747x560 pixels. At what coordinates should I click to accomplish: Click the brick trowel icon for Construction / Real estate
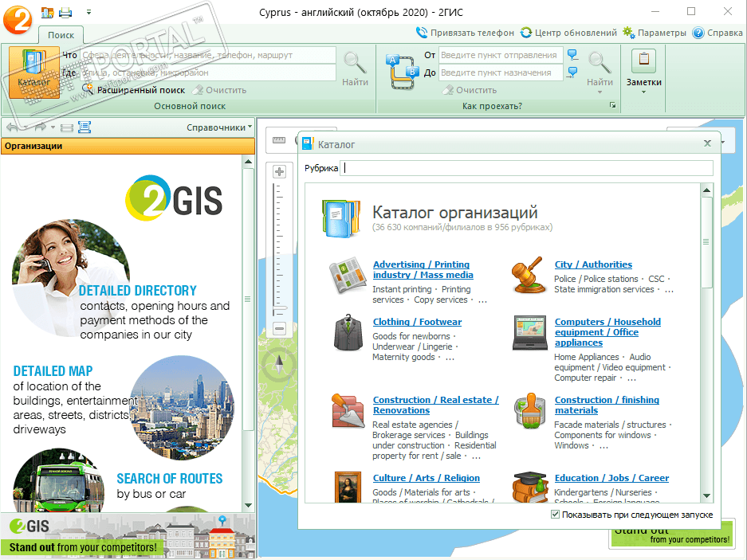click(x=348, y=410)
